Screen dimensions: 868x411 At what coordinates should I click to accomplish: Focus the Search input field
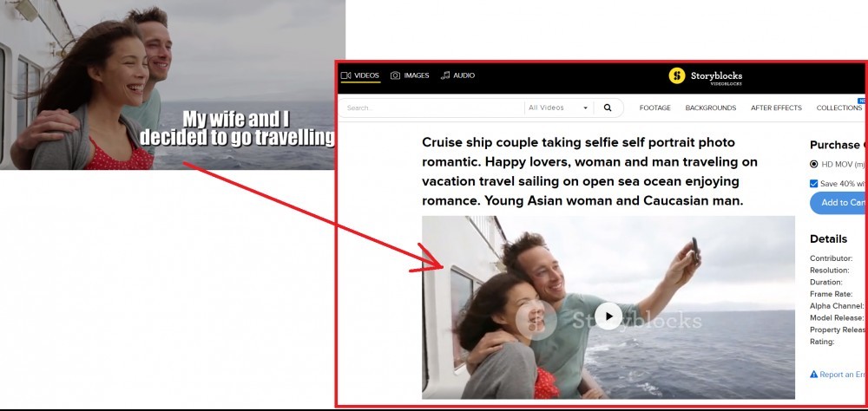pos(433,108)
